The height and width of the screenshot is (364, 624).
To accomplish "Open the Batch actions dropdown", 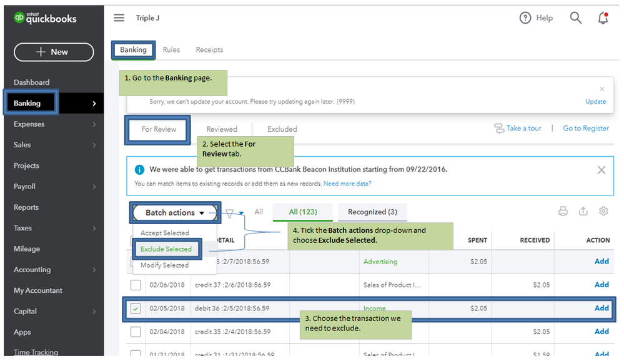I will click(x=174, y=213).
